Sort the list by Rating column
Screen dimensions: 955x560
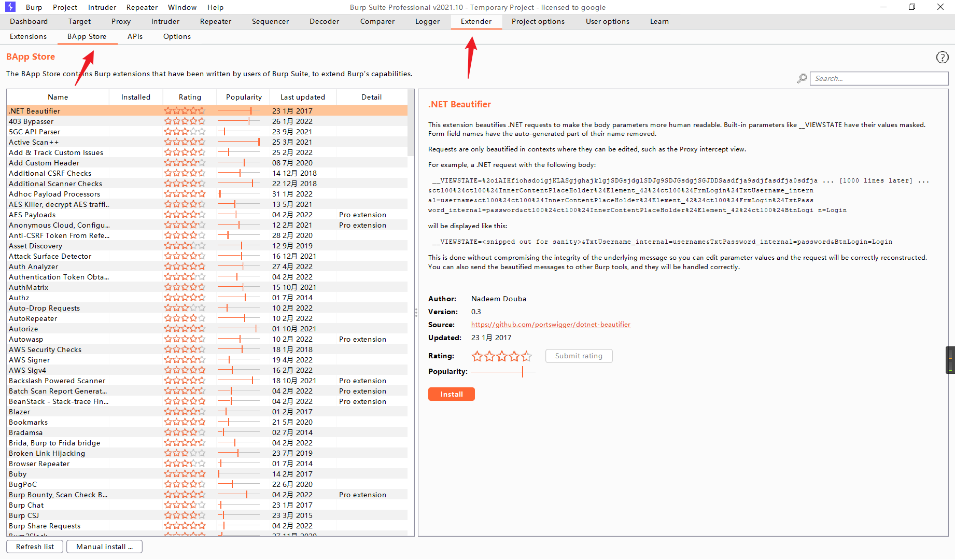coord(190,97)
